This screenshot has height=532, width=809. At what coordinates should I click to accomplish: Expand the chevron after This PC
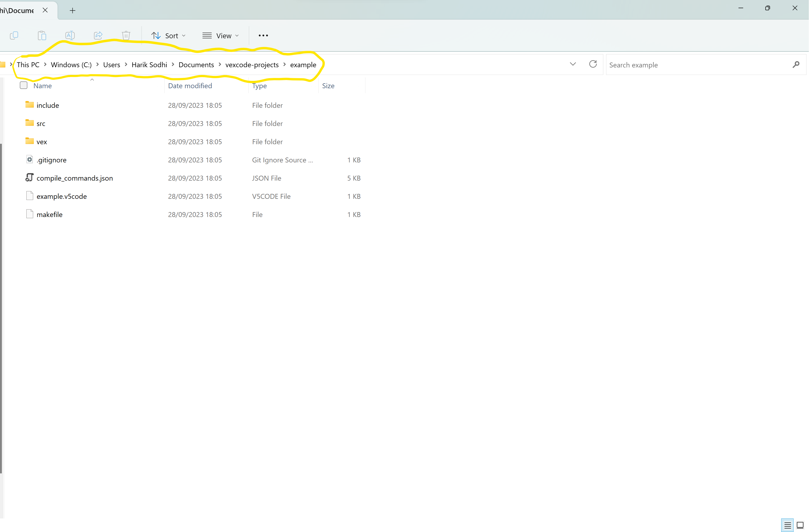click(x=45, y=64)
